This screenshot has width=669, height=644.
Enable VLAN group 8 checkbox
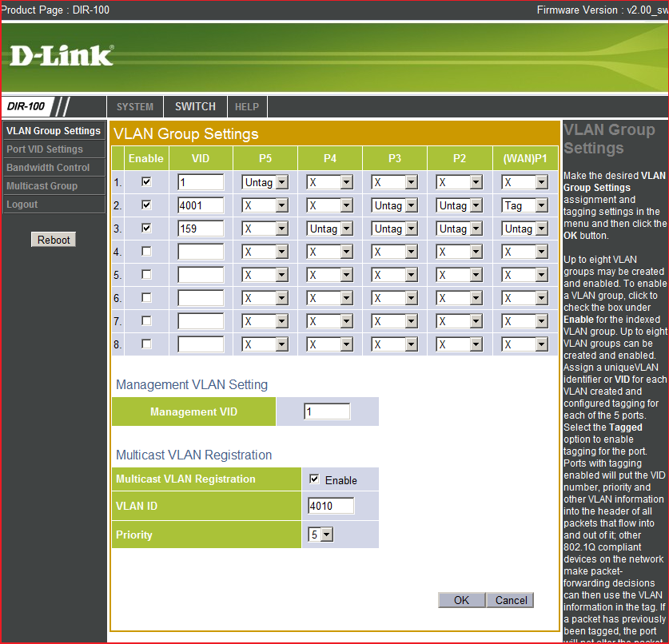145,344
